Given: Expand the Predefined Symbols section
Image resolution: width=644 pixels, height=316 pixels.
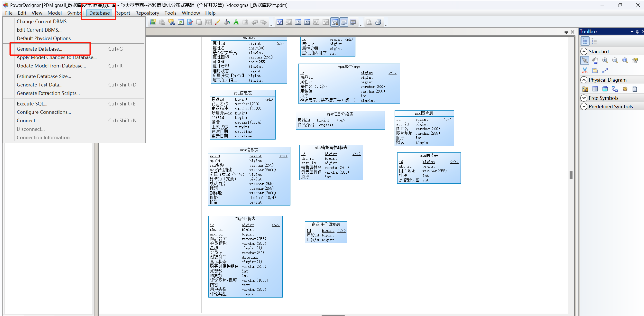Looking at the screenshot, I should (x=584, y=106).
